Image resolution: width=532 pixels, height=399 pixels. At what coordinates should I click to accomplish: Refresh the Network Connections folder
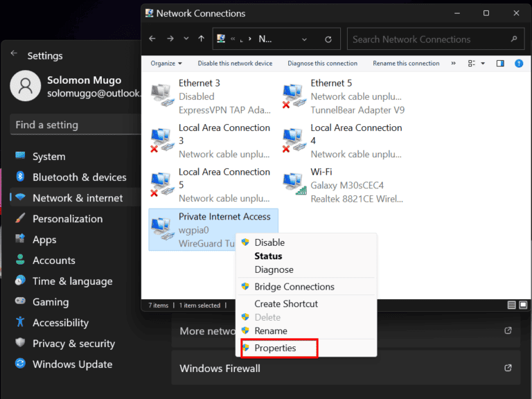click(x=328, y=39)
